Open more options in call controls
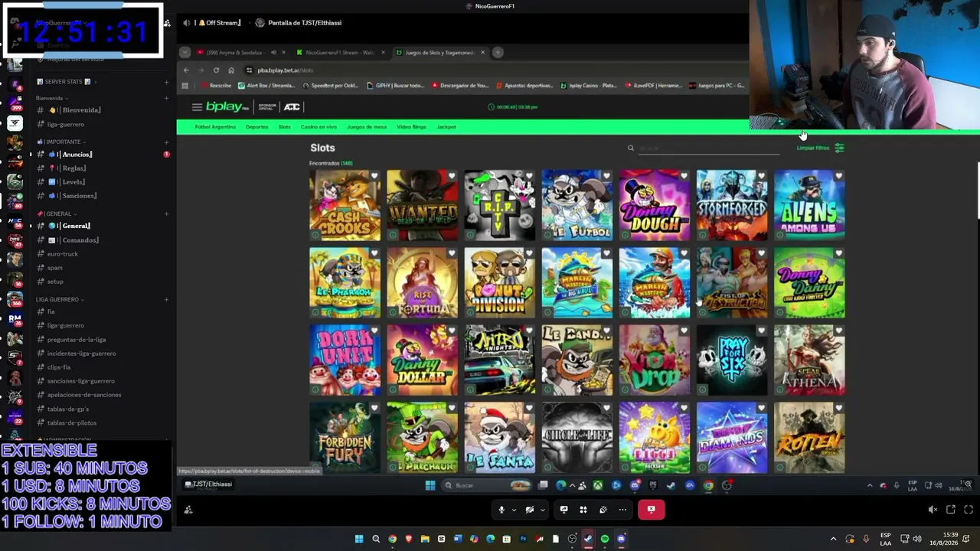Screen dimensions: 980x551 [622, 510]
